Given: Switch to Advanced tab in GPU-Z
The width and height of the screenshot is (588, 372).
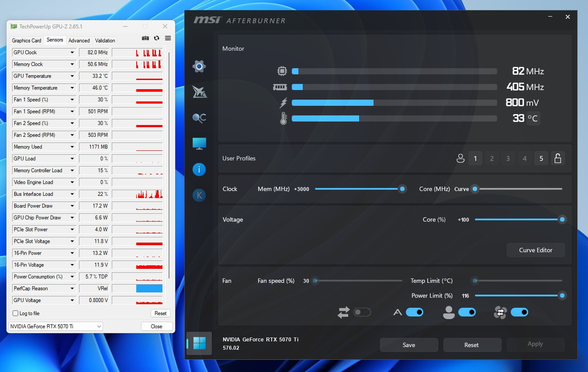Looking at the screenshot, I should tap(79, 40).
